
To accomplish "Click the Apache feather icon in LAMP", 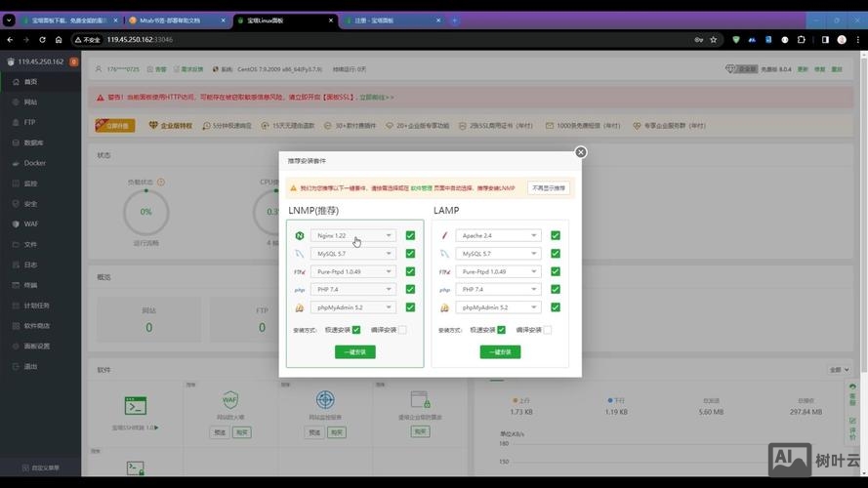I will coord(444,235).
